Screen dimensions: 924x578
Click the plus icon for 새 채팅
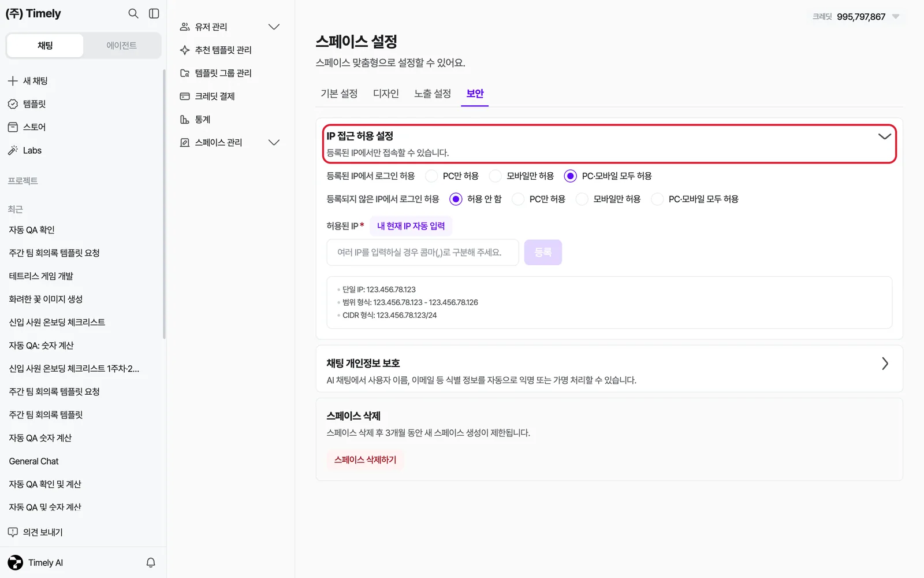(13, 81)
